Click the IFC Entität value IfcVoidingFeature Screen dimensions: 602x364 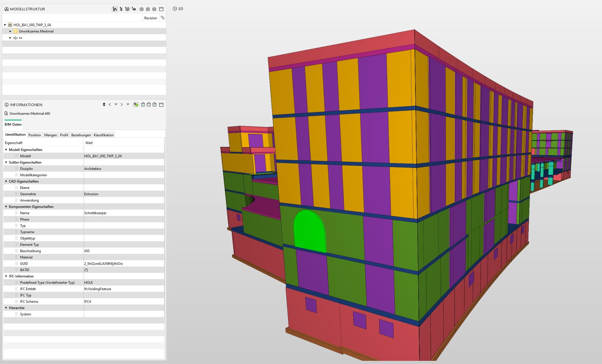point(97,289)
